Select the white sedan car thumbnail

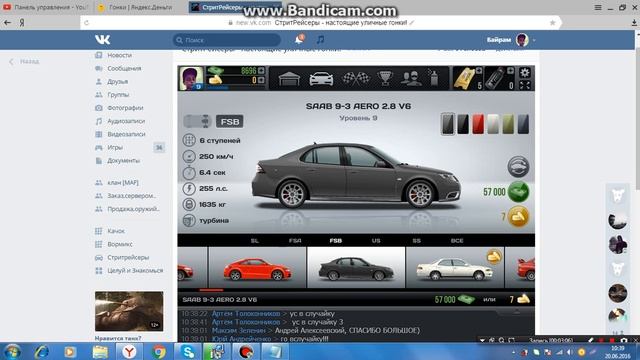[x=455, y=268]
